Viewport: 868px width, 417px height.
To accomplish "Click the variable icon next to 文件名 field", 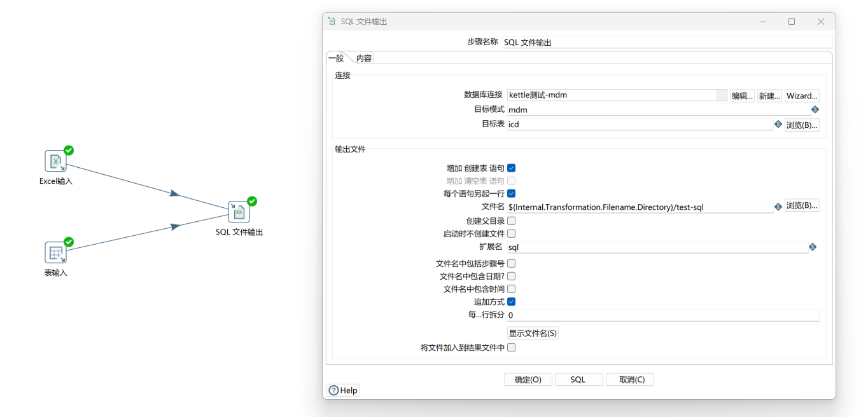I will click(x=778, y=206).
